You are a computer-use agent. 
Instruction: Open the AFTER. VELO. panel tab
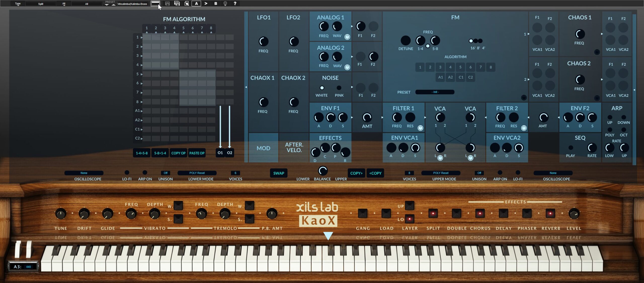coord(294,147)
